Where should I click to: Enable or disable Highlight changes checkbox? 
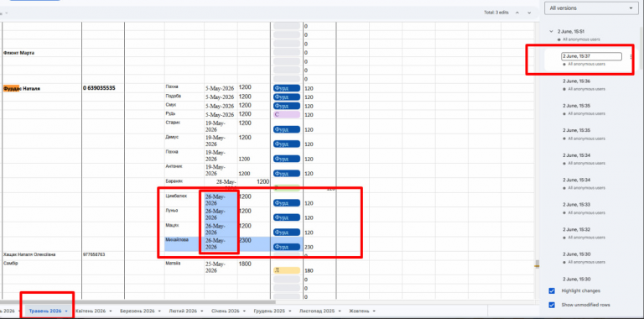point(552,291)
